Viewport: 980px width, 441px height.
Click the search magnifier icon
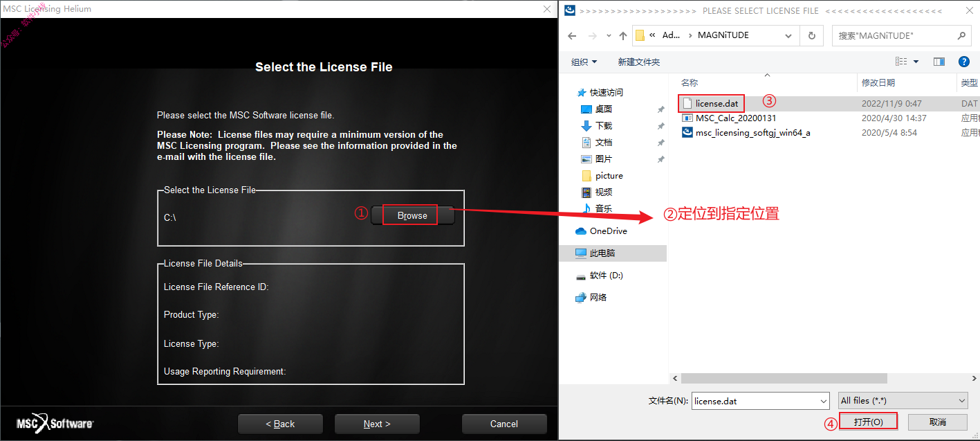click(961, 36)
